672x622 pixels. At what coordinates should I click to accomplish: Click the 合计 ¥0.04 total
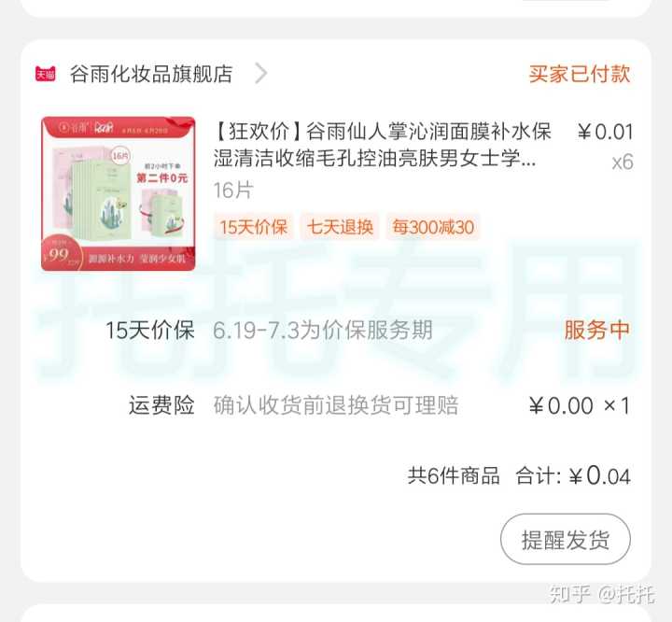point(573,475)
